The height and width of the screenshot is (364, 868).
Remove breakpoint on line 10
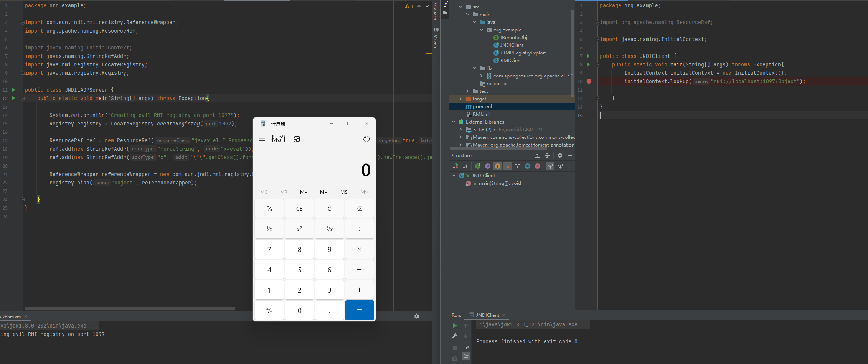pyautogui.click(x=589, y=81)
